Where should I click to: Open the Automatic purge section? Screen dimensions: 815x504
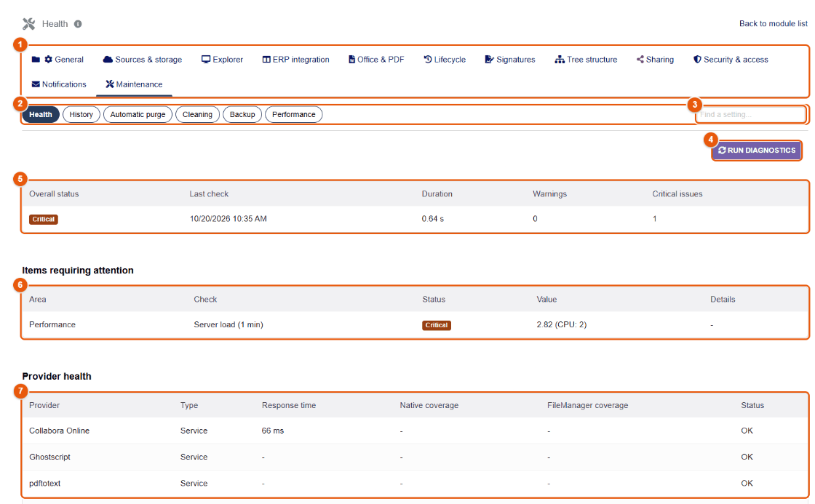(138, 114)
